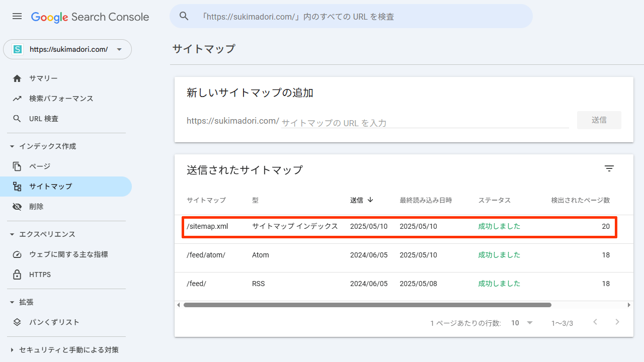Click 成功しました status in /feed/atom/ row
The image size is (644, 362).
pyautogui.click(x=499, y=255)
